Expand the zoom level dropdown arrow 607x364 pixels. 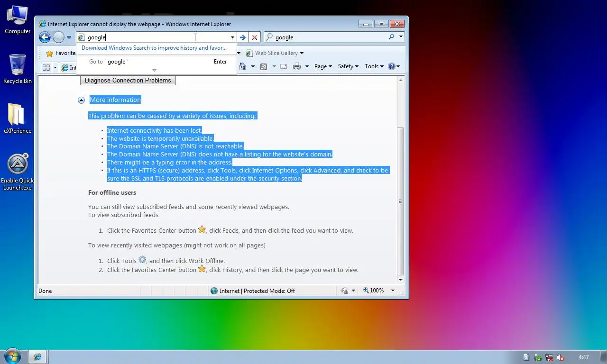pos(393,291)
